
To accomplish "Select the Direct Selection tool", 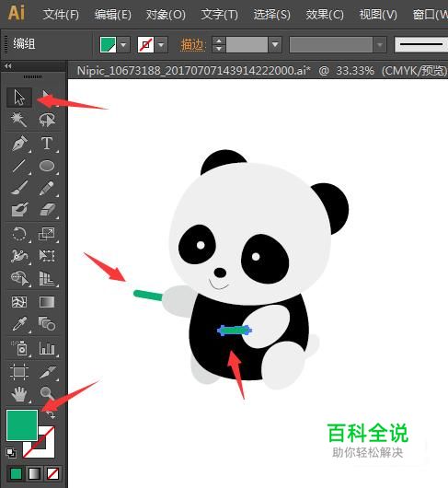I will coord(47,98).
